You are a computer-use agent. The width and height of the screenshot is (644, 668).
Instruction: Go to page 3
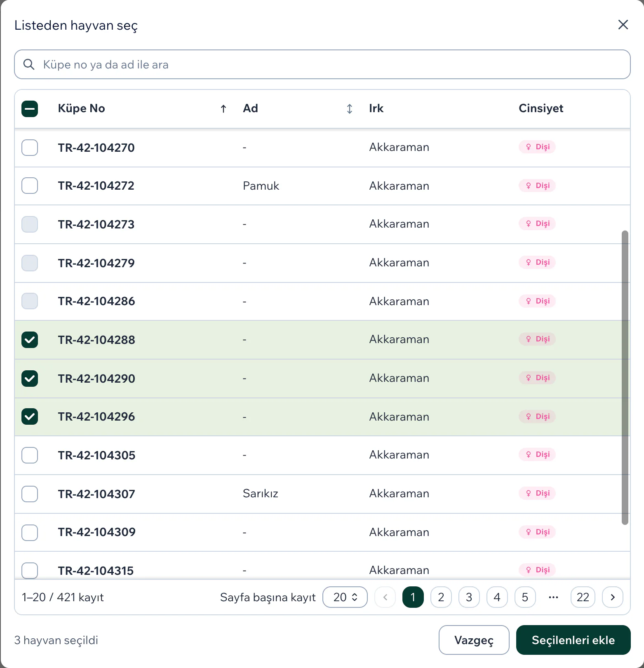coord(469,597)
